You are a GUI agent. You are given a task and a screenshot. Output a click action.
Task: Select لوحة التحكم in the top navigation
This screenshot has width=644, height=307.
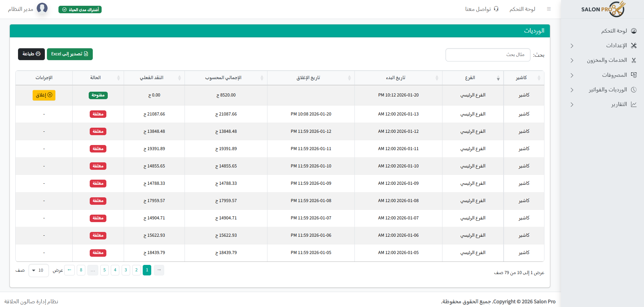(522, 9)
